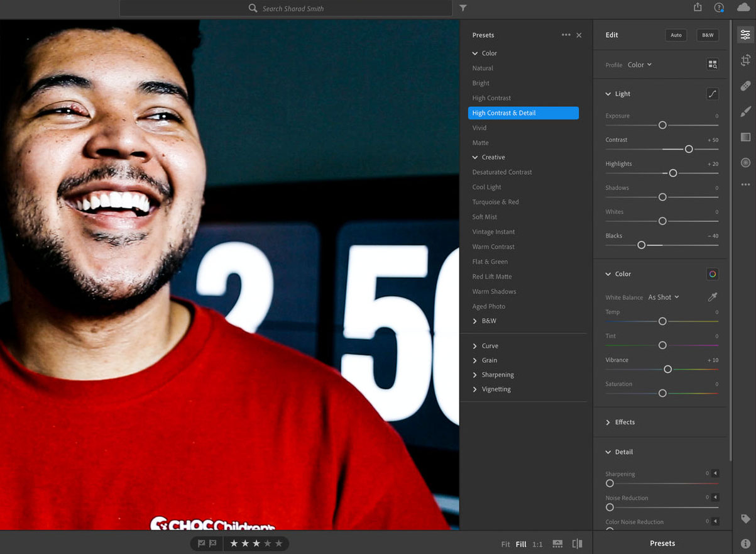Toggle the show original compare icon
The width and height of the screenshot is (756, 554).
tap(577, 544)
